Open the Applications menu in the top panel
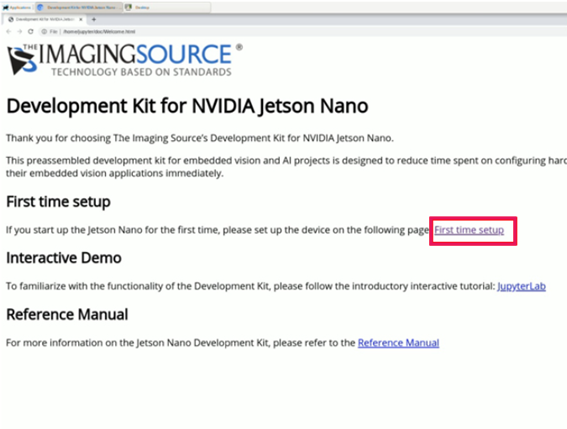 click(x=17, y=7)
